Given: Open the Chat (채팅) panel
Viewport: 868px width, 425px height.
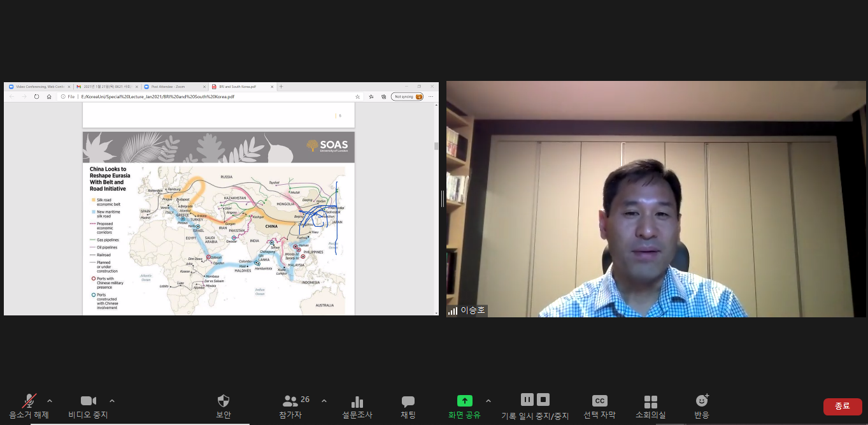Looking at the screenshot, I should (x=408, y=401).
